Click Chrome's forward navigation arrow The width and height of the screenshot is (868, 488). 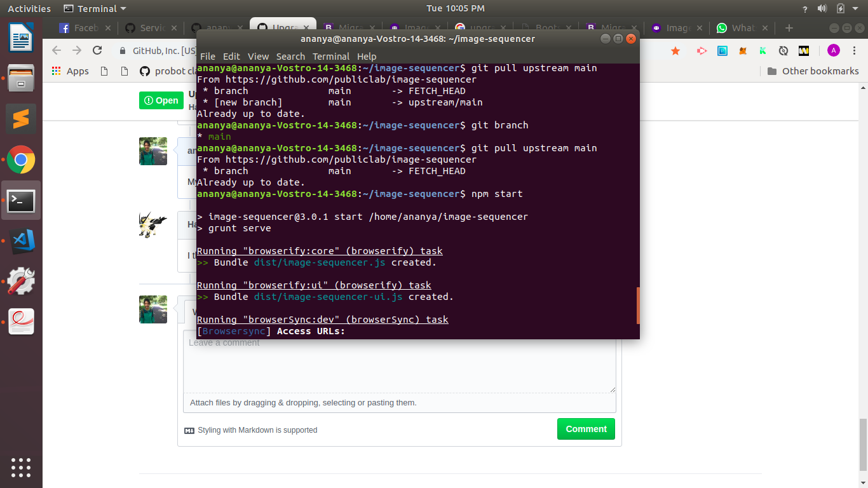click(x=77, y=50)
